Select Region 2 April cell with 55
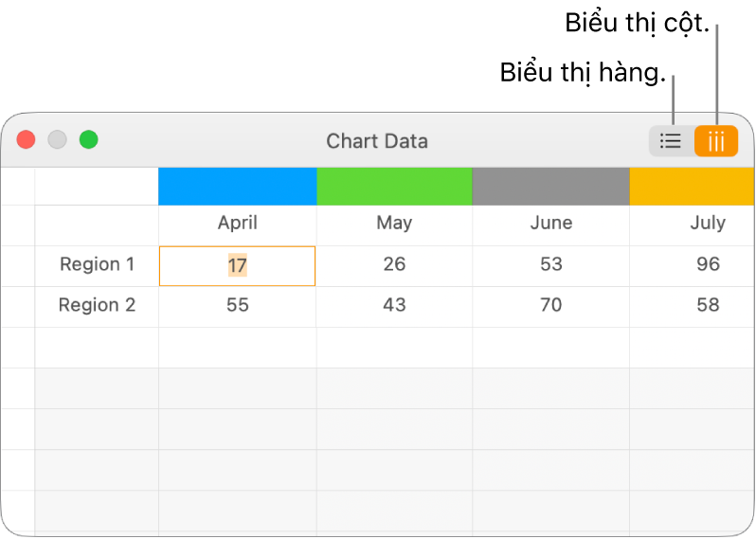Image resolution: width=756 pixels, height=539 pixels. point(237,306)
